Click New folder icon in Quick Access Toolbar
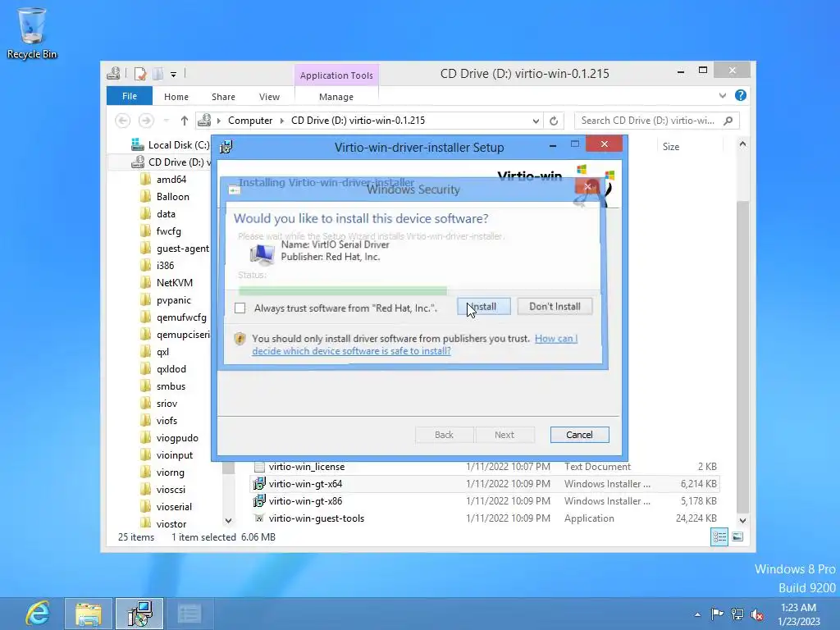The image size is (840, 630). pos(157,74)
